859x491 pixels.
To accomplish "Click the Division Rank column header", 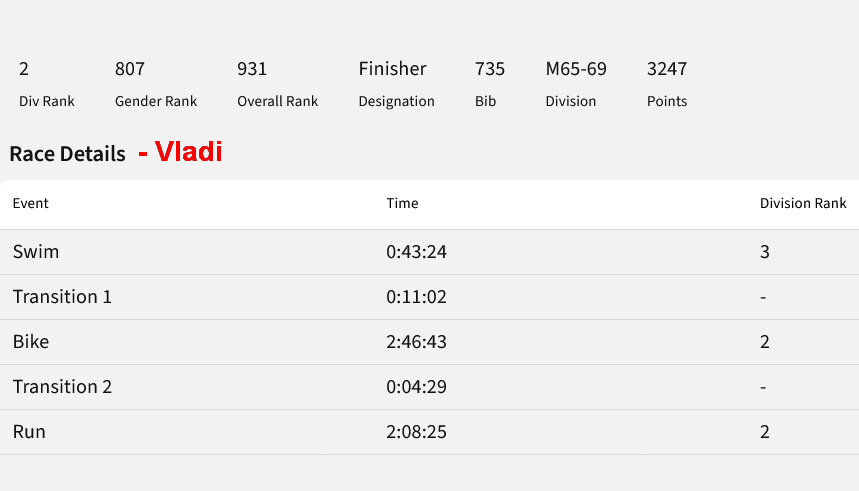I will [x=803, y=203].
